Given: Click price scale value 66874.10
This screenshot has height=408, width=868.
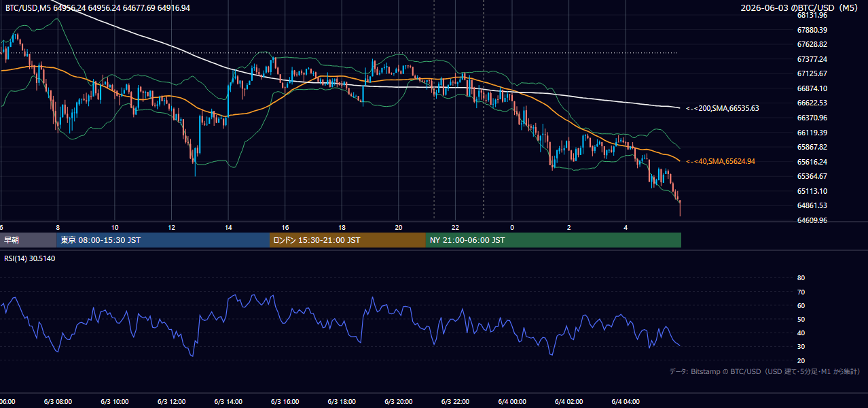Looking at the screenshot, I should point(812,88).
